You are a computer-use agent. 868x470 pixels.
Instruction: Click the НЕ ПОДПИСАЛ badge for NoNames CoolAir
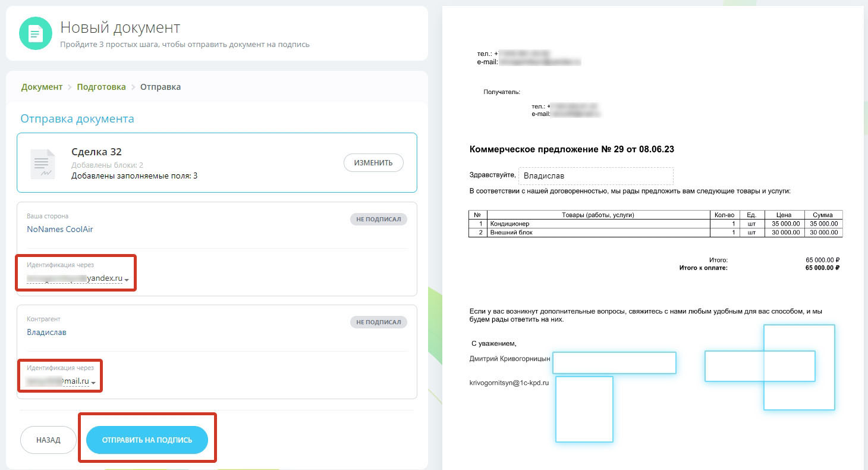[x=378, y=218]
